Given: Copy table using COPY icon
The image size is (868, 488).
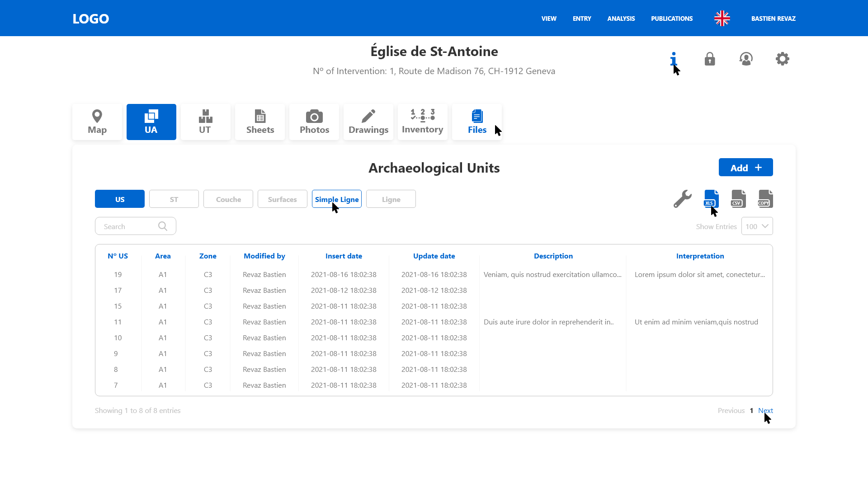Looking at the screenshot, I should 765,199.
